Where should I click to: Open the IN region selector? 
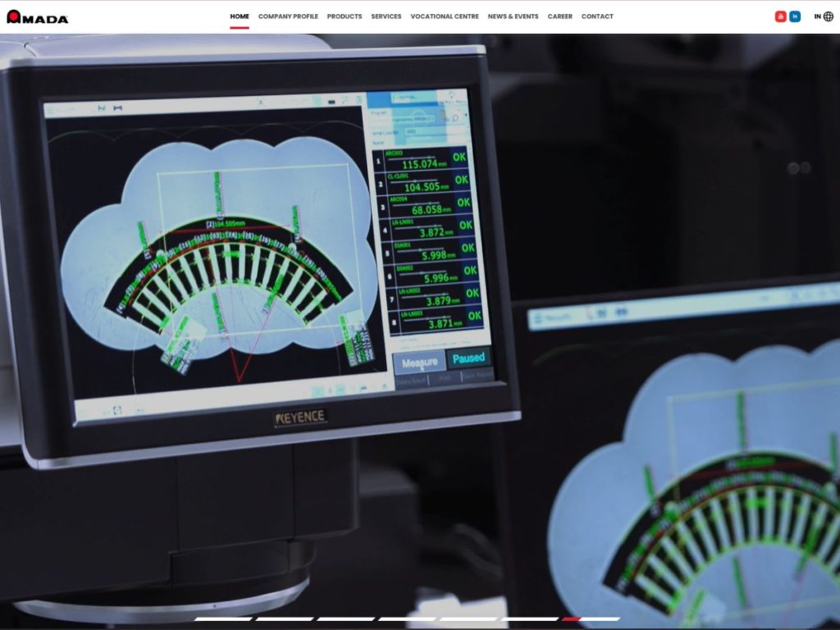point(818,16)
